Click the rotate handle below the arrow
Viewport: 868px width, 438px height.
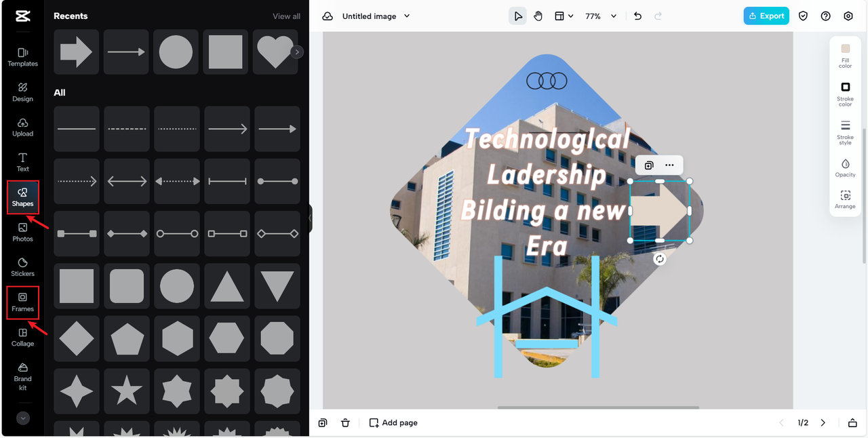[660, 259]
